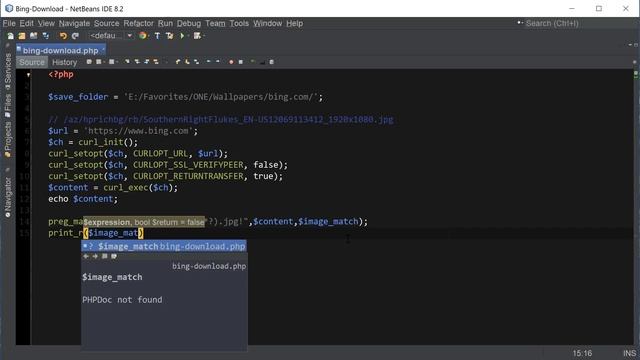640x360 pixels.
Task: Close the bing-download.php tab
Action: [103, 49]
